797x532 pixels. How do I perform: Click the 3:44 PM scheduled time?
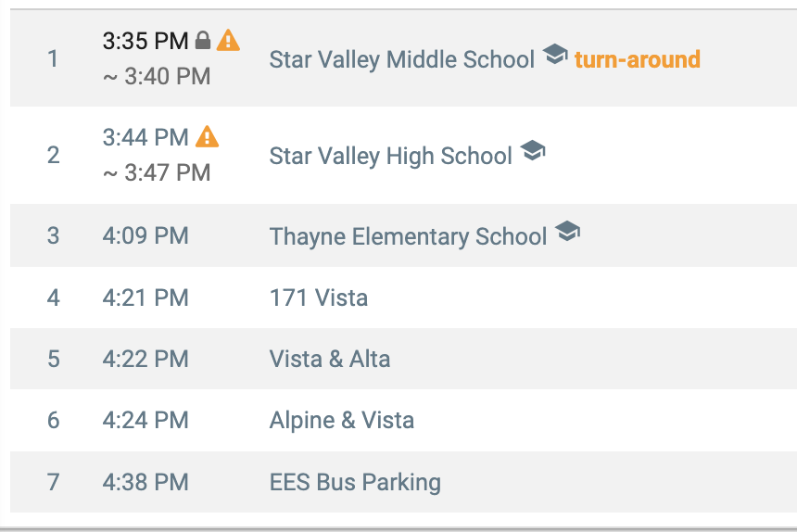point(145,137)
